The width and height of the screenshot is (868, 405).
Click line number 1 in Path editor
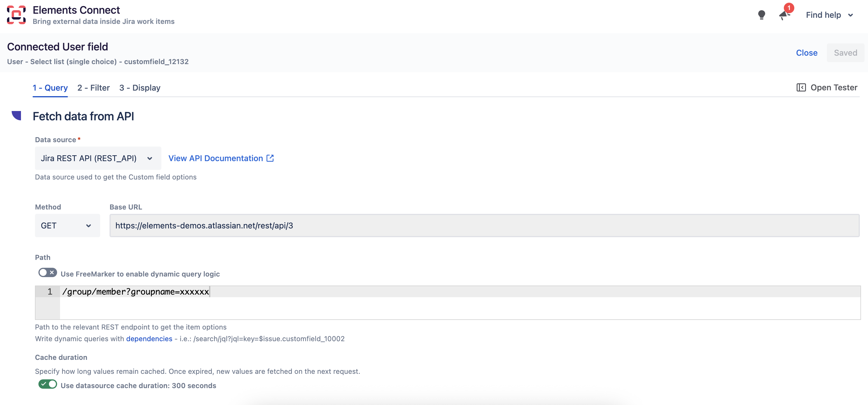50,291
